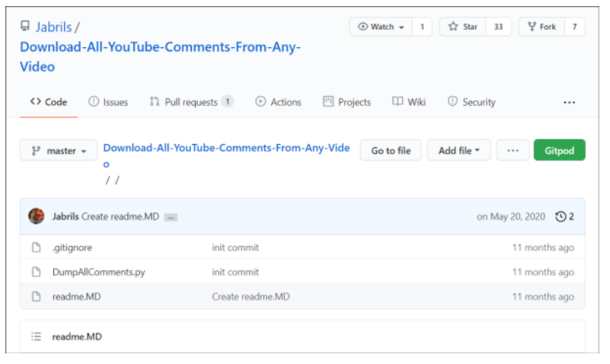Open the init commit message for DumpAllComments.py

point(235,272)
